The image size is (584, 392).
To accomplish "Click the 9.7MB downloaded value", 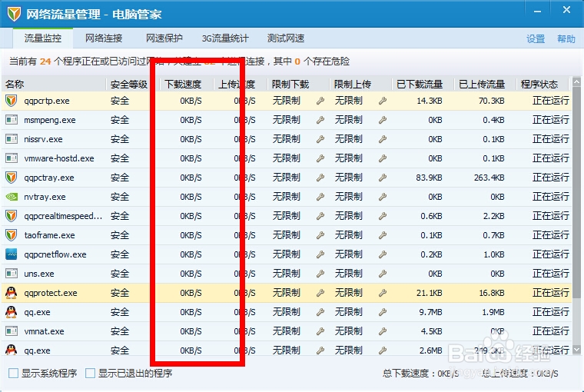I will click(x=430, y=312).
